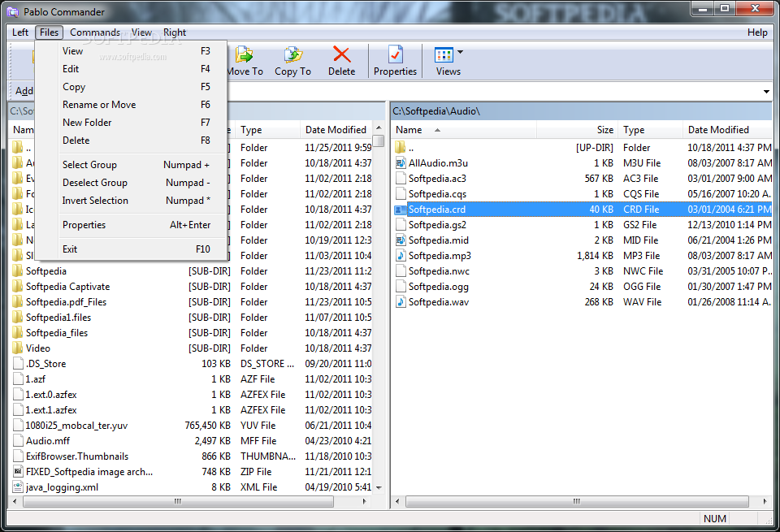
Task: Select 1080i25_mobcal_ter.yuv file
Action: point(76,425)
